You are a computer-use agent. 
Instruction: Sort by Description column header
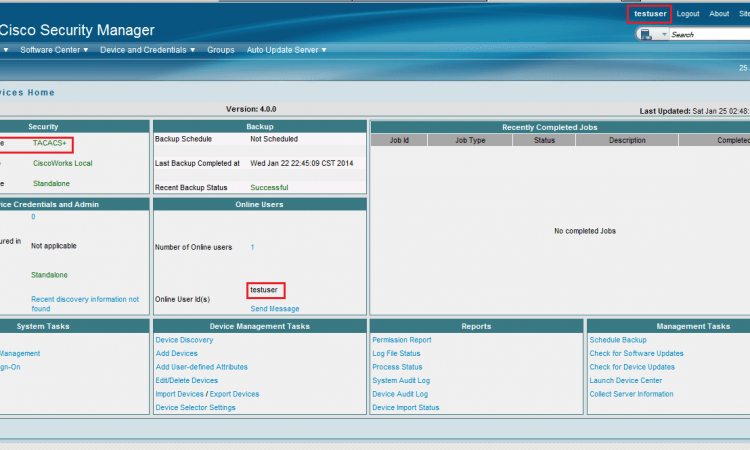(x=627, y=140)
